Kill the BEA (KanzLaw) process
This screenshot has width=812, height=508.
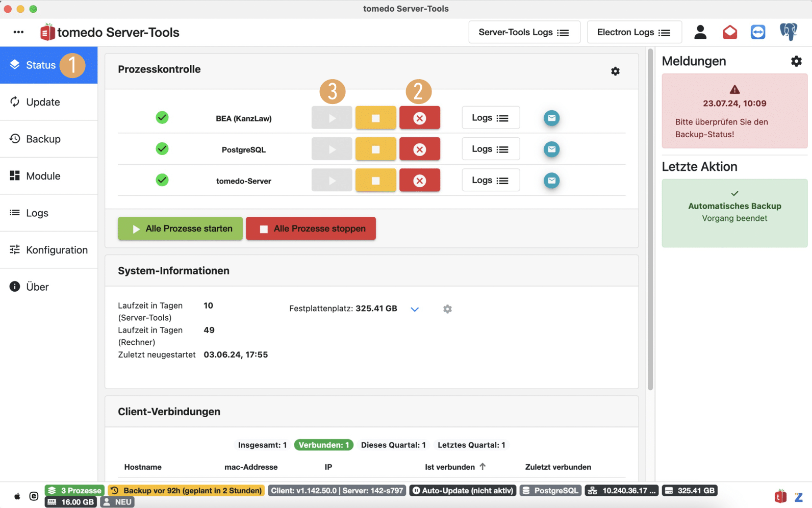click(x=420, y=118)
